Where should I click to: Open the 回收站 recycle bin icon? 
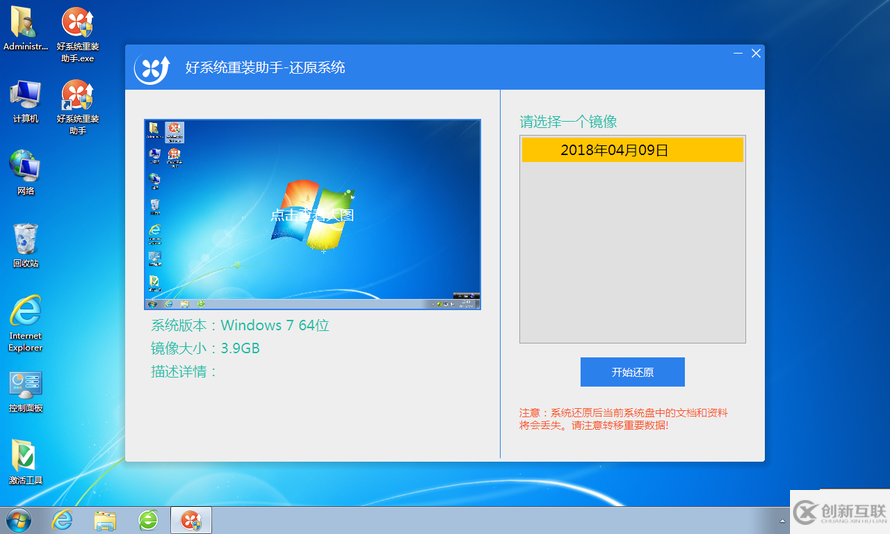point(25,245)
